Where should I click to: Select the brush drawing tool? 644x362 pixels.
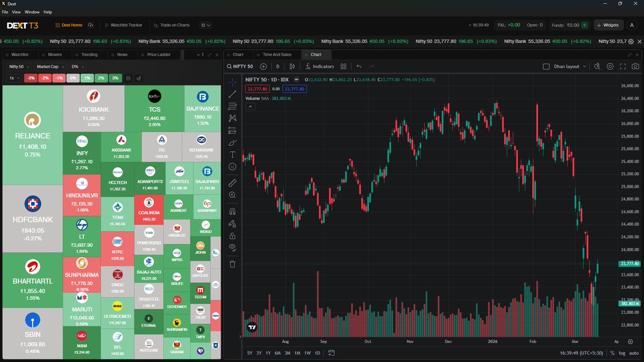pos(232,143)
